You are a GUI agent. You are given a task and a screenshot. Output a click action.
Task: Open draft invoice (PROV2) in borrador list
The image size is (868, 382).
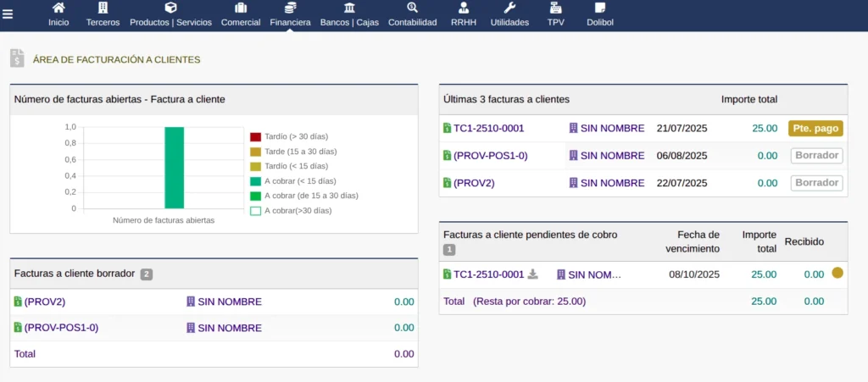(45, 302)
